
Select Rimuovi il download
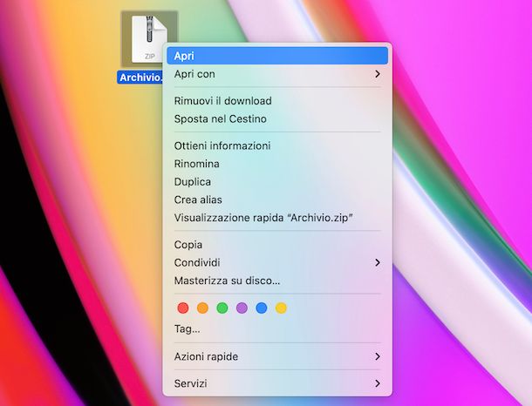point(277,101)
